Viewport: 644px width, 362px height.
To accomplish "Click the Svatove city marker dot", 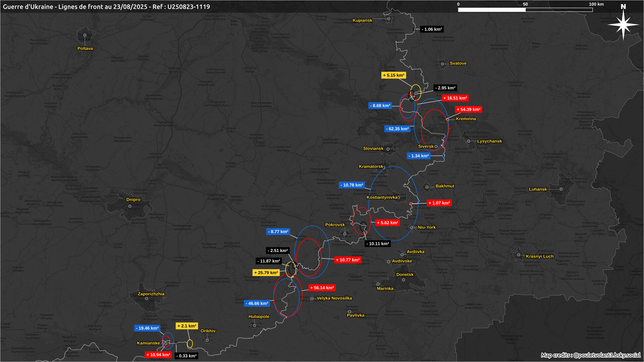I will [x=442, y=64].
